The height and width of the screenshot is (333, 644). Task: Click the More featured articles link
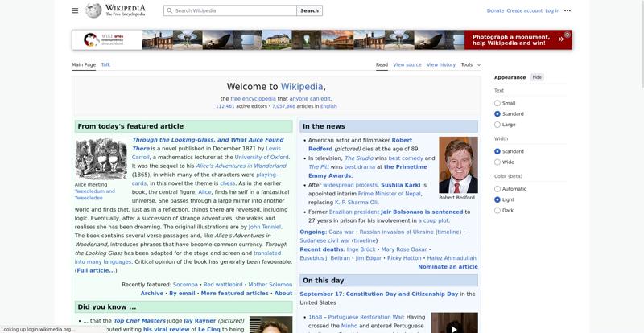click(234, 293)
